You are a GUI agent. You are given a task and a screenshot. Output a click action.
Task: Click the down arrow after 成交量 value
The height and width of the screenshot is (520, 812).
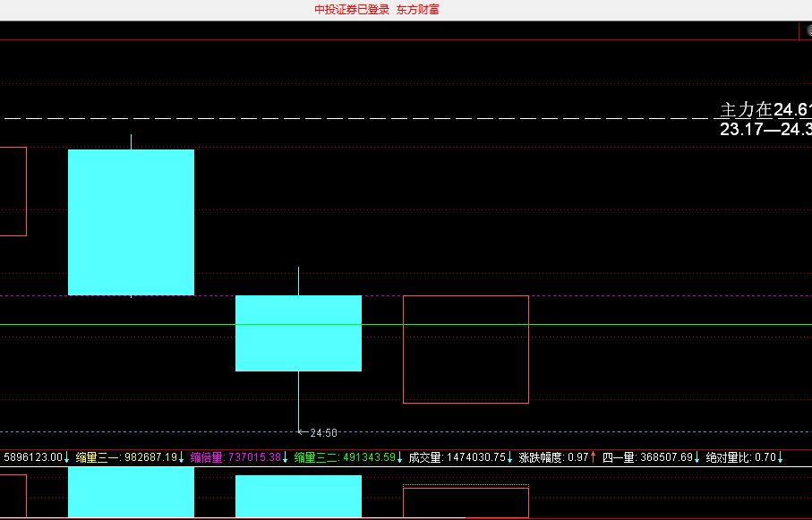coord(509,457)
